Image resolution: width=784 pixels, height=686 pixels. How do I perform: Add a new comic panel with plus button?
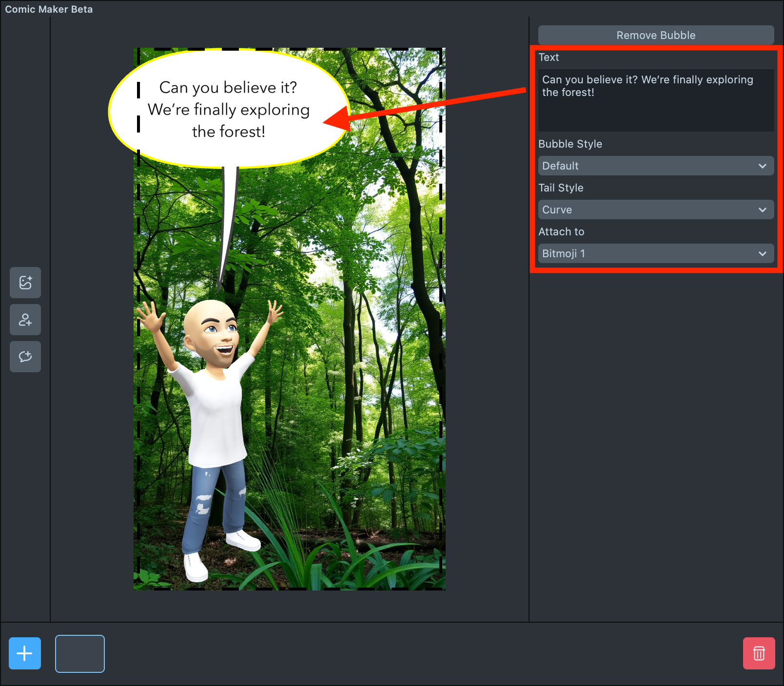pos(25,653)
